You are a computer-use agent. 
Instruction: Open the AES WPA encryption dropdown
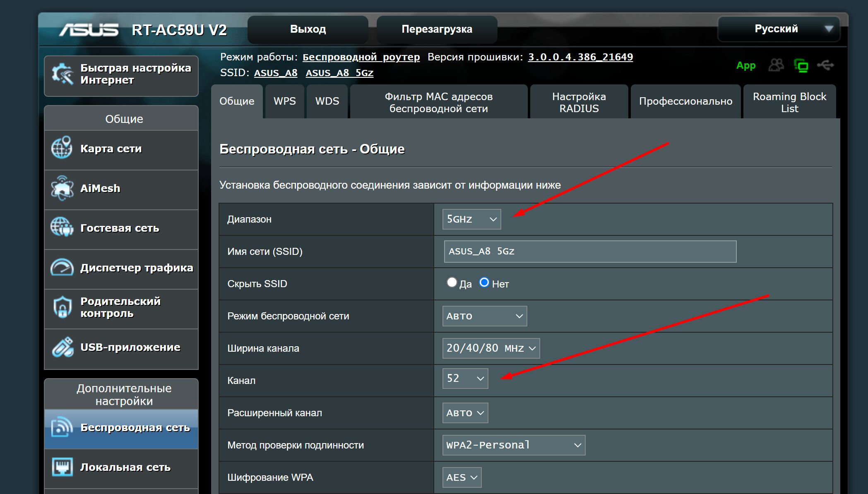[x=462, y=477]
